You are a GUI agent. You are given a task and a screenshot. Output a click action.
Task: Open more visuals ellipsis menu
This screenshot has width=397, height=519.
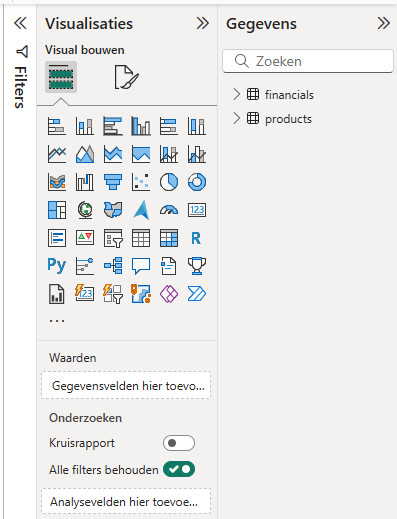click(x=57, y=321)
